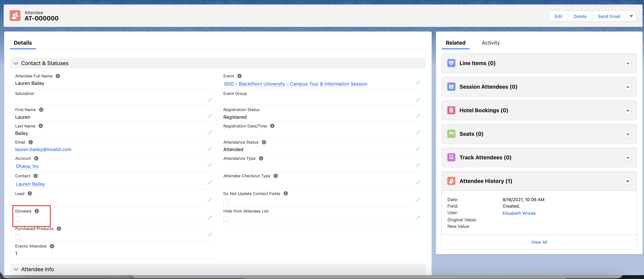The width and height of the screenshot is (644, 279).
Task: Toggle Hide from Attendee List checkbox
Action: tap(226, 220)
